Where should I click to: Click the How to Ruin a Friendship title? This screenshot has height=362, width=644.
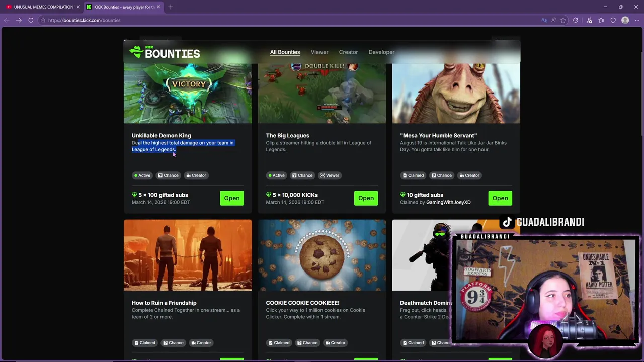tap(164, 303)
